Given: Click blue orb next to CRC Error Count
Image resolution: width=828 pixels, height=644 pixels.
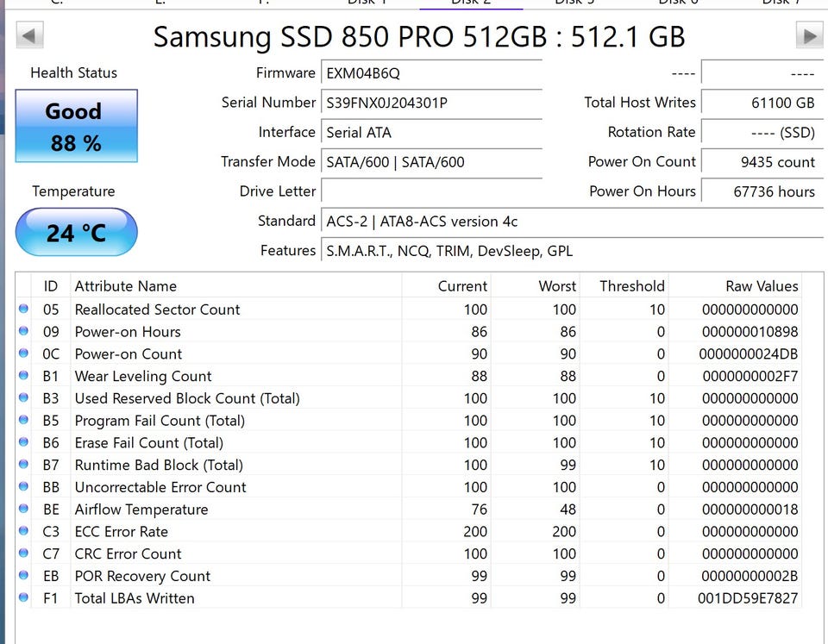Looking at the screenshot, I should 23,553.
